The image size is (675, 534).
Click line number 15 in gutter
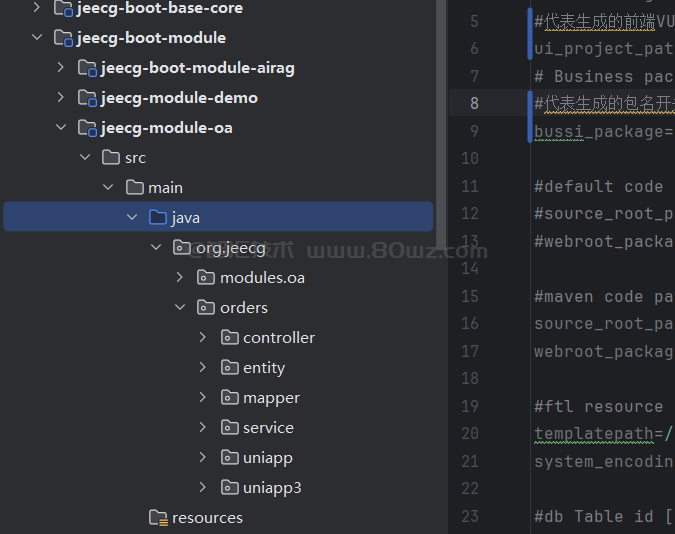point(470,296)
